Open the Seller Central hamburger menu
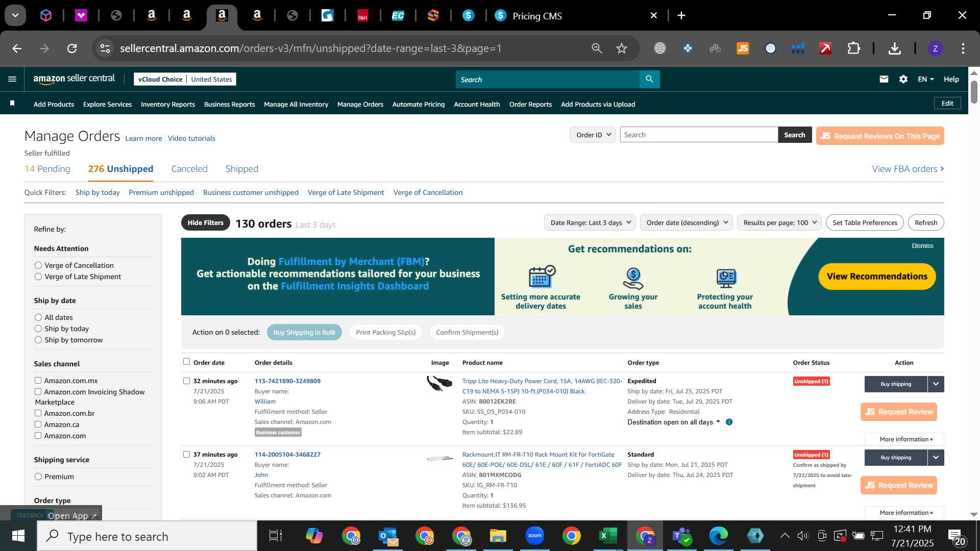The width and height of the screenshot is (980, 551). coord(12,79)
